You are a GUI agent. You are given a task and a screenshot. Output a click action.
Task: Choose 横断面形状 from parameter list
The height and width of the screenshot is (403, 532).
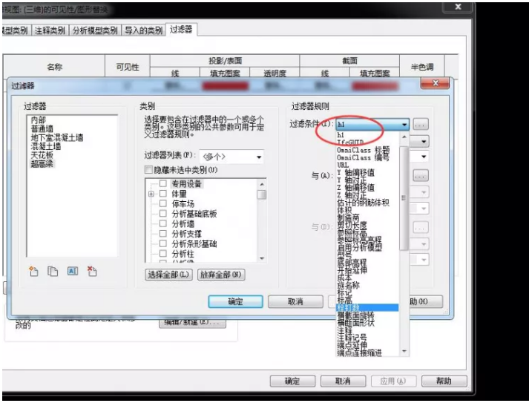pyautogui.click(x=355, y=323)
